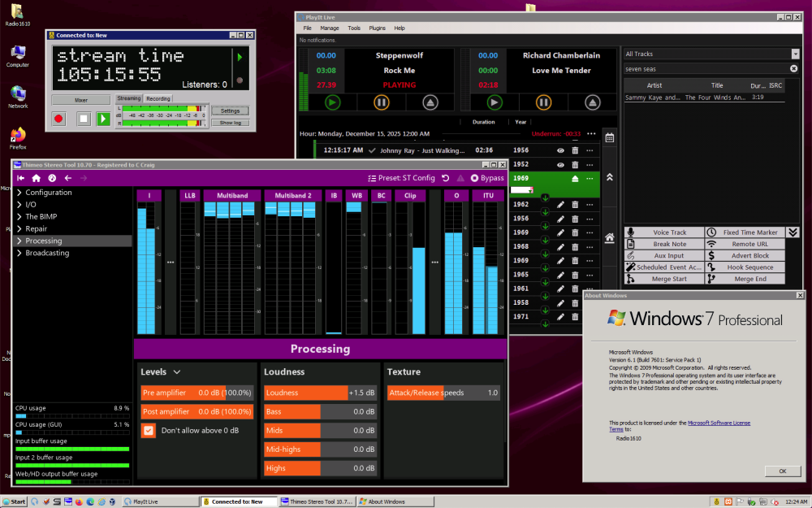Clear the 'seven seas' search text
812x508 pixels.
[794, 69]
